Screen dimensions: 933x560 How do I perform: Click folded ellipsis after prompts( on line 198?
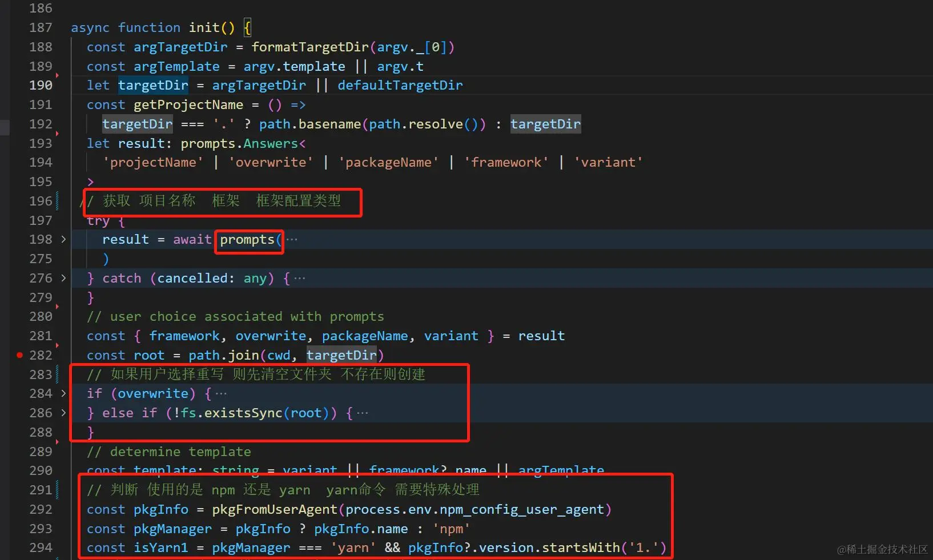tap(292, 240)
